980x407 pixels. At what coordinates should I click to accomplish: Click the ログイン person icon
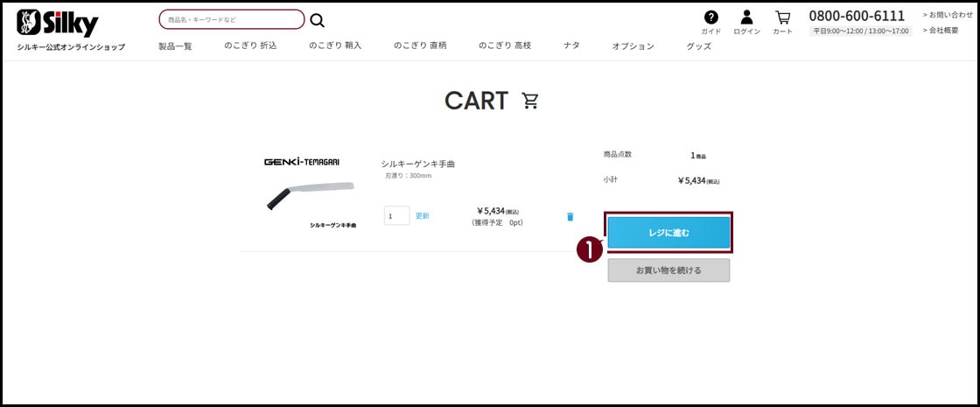pyautogui.click(x=746, y=18)
